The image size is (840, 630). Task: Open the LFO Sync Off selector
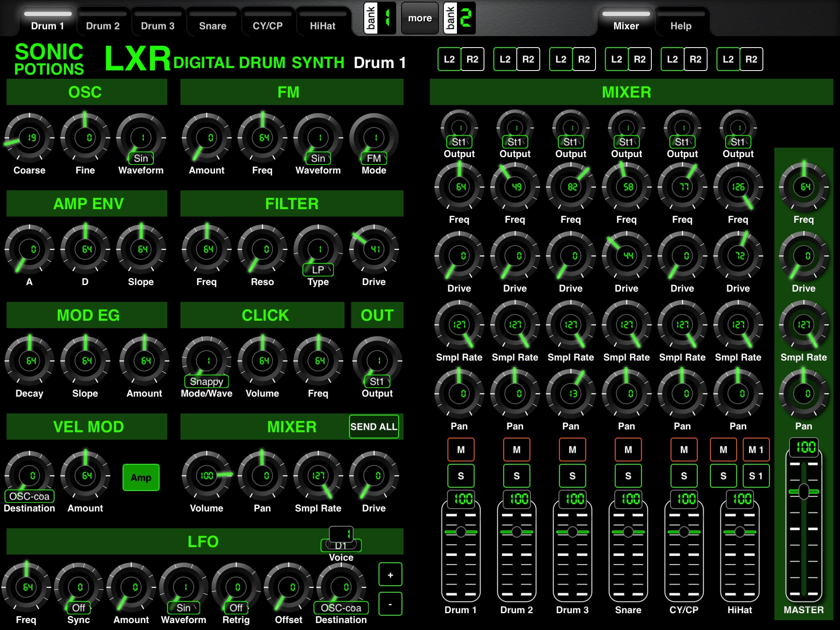79,608
